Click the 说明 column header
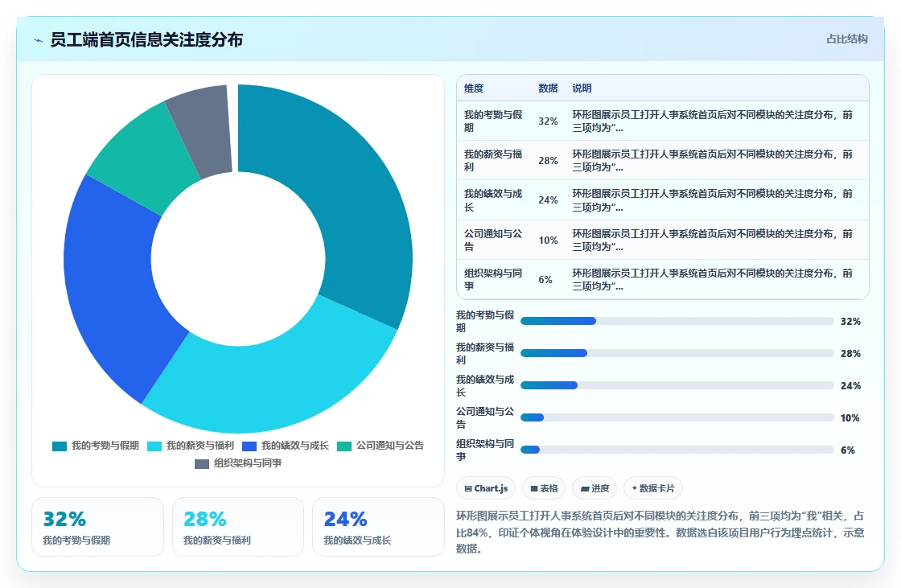 (582, 88)
